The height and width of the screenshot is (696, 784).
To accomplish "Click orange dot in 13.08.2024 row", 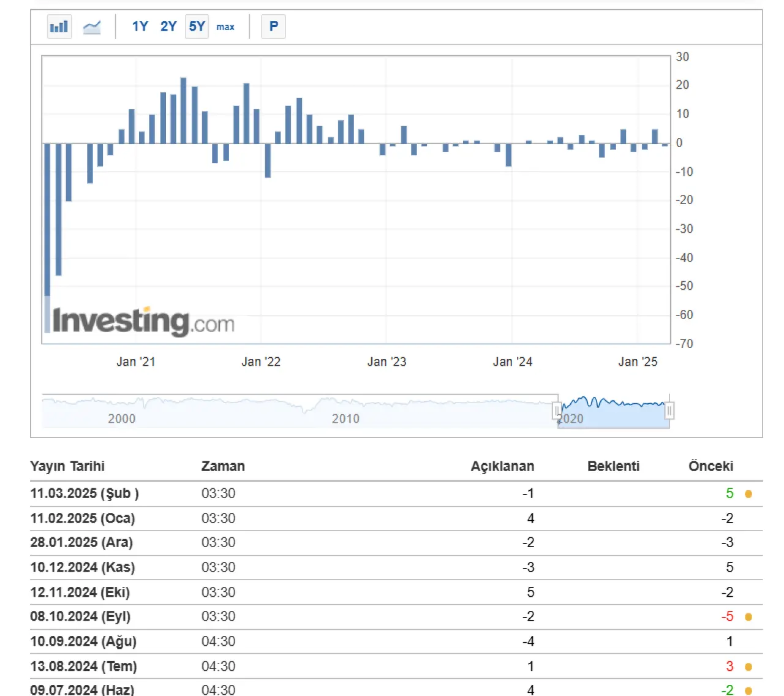I will tap(748, 667).
